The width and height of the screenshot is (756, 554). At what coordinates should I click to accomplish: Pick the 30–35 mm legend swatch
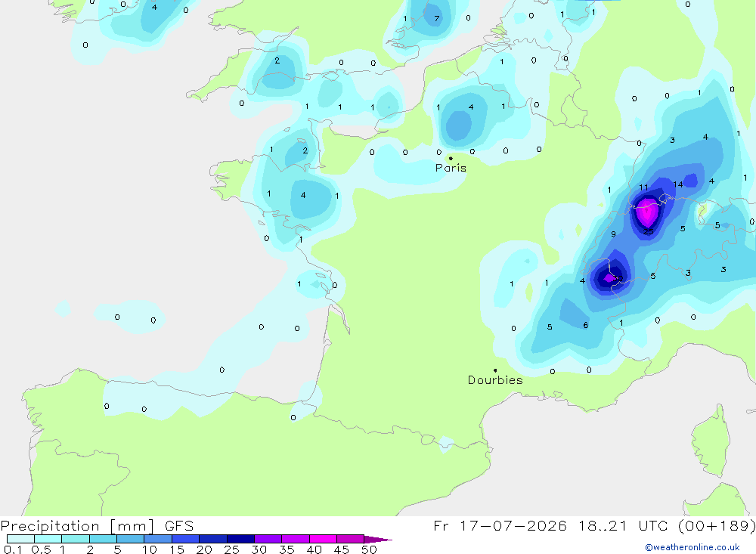[x=268, y=539]
